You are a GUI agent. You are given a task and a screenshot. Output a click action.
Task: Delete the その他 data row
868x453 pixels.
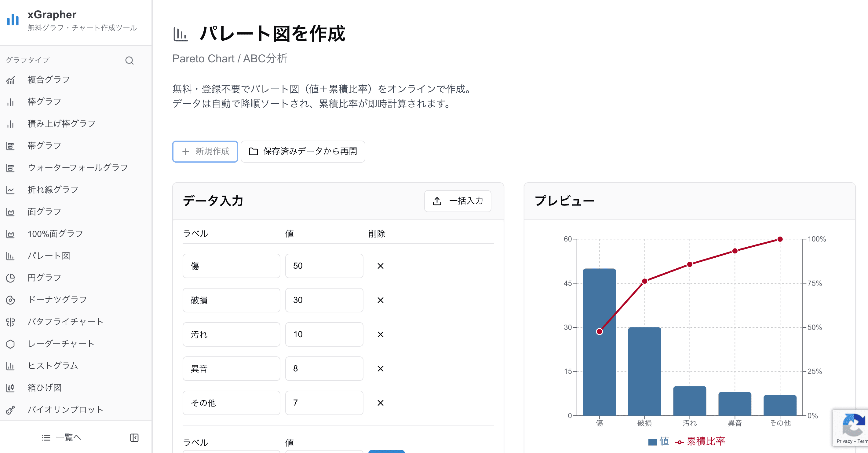click(x=380, y=403)
